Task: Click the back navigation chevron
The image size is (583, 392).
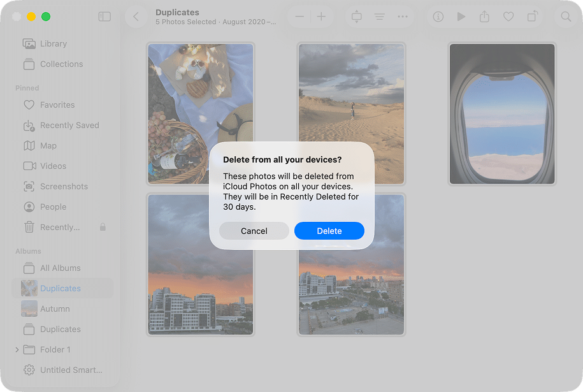Action: pos(136,17)
